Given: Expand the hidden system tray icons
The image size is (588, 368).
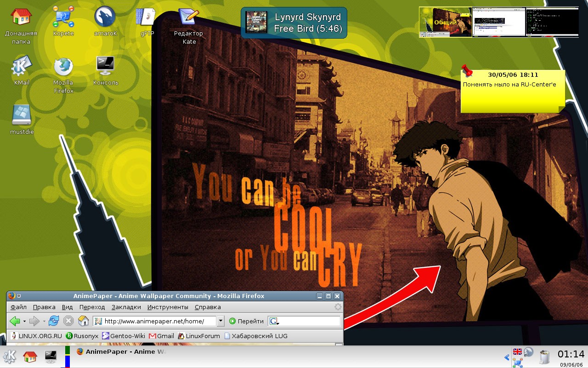Looking at the screenshot, I should point(507,357).
